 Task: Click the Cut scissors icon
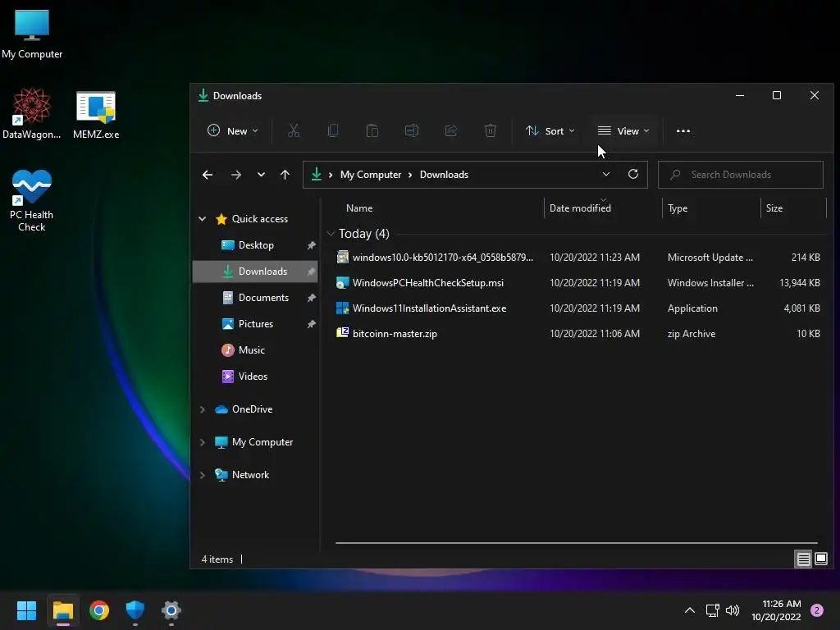(x=294, y=130)
